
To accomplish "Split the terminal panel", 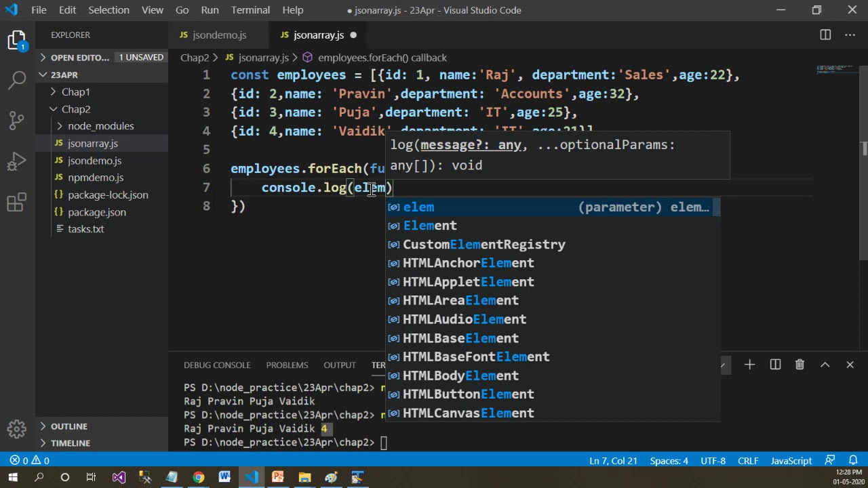I will [775, 365].
